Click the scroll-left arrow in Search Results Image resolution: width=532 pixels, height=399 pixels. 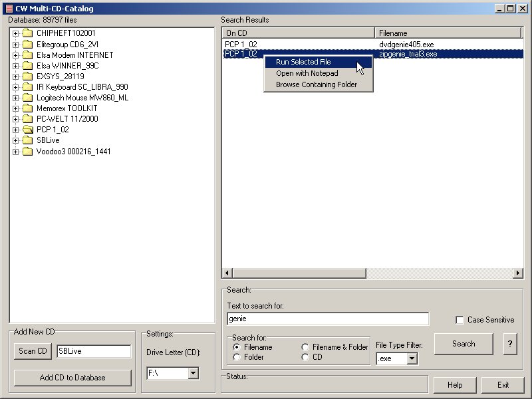pos(227,273)
